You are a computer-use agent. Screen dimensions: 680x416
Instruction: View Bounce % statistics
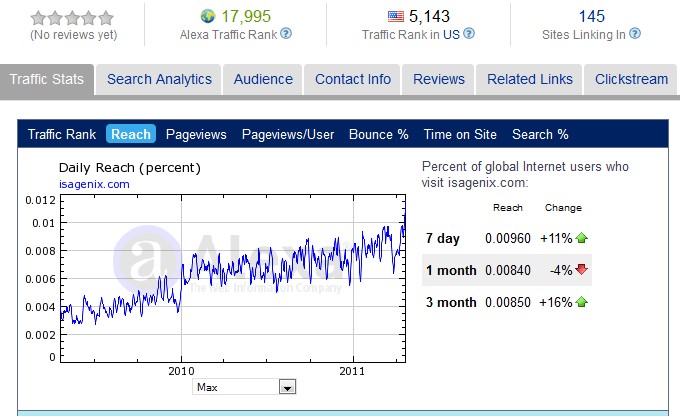coord(378,134)
